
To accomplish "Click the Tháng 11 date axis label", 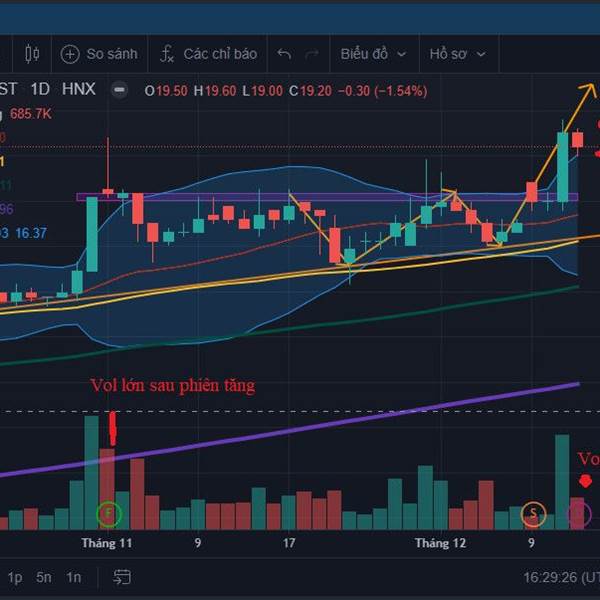I will (x=107, y=543).
